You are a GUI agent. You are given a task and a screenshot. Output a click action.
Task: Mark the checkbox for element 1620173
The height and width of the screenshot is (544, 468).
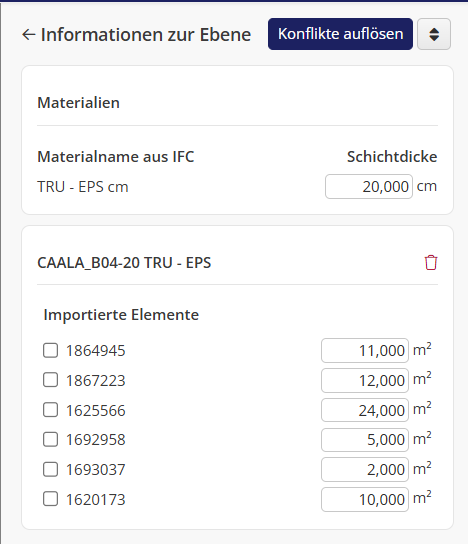(x=50, y=499)
